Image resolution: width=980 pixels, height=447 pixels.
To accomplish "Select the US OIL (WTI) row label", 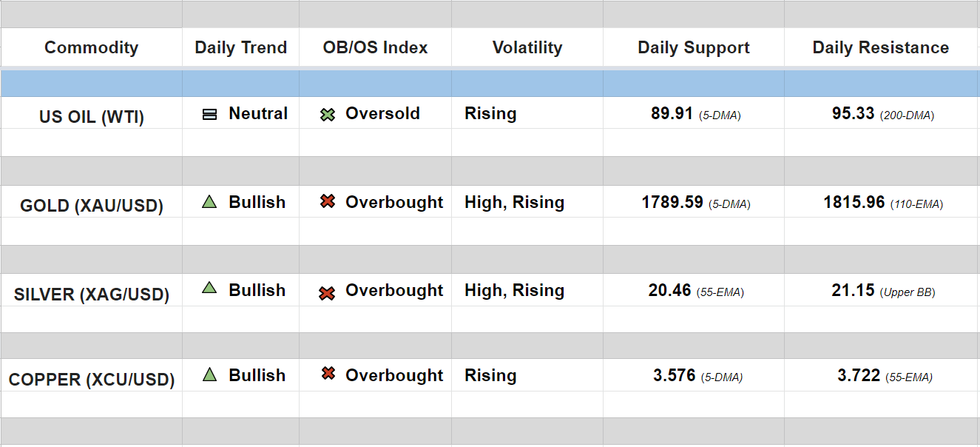I will pyautogui.click(x=92, y=117).
